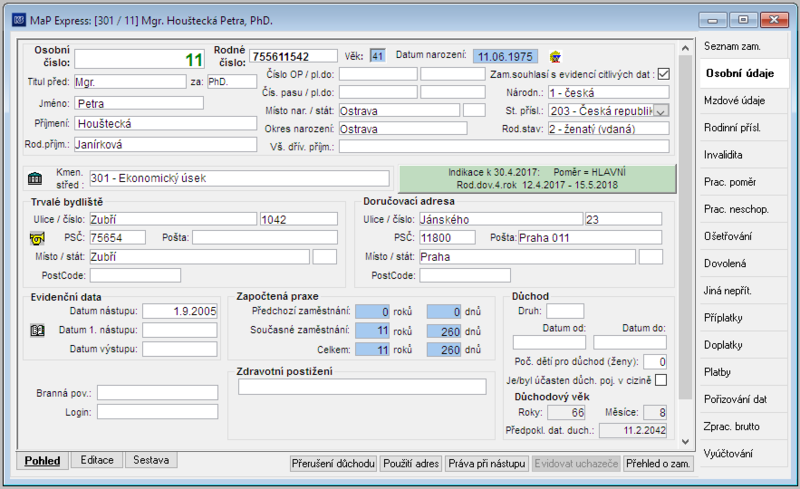
Task: Click the Přerušení důchodu button
Action: click(333, 463)
